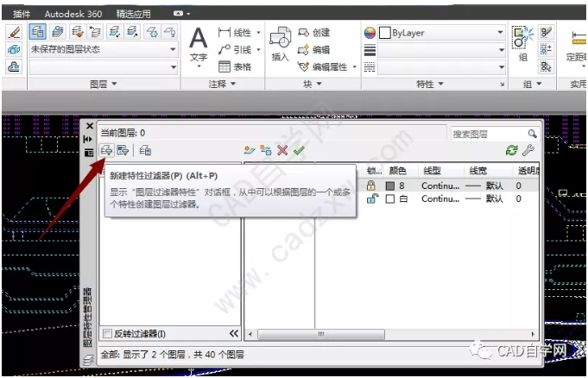
Task: Click the layer icon with up-right arrow
Action: coord(132,32)
